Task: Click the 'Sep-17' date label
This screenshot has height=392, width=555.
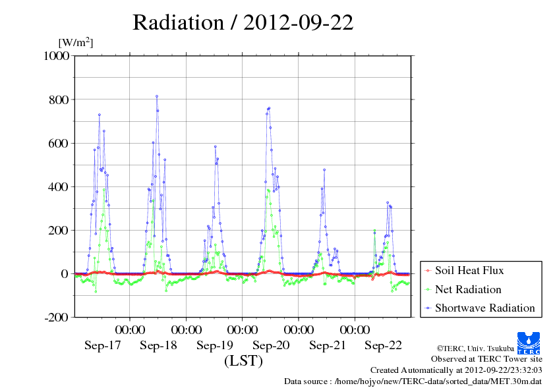Action: coord(103,345)
